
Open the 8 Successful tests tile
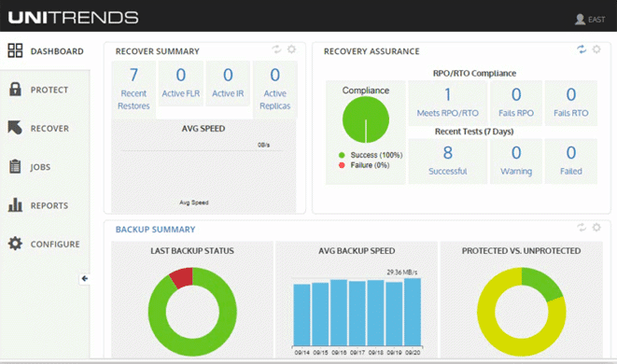click(447, 161)
